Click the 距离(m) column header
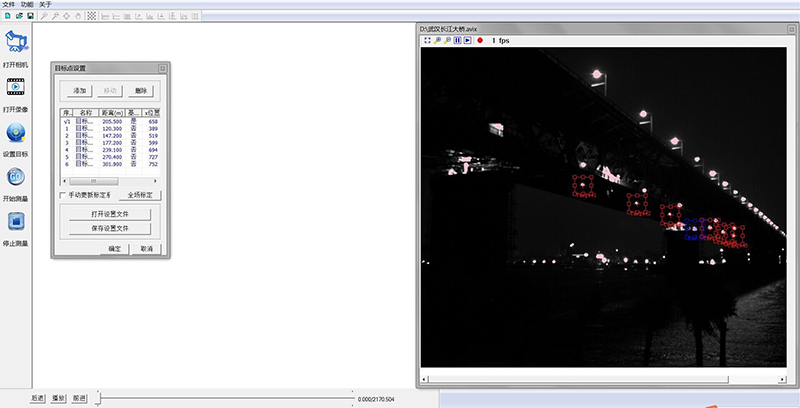Screen dimensions: 800x408 click(x=112, y=112)
